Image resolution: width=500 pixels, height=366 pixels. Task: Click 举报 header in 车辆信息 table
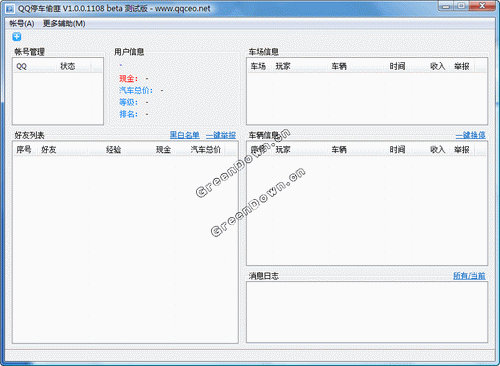pyautogui.click(x=462, y=150)
